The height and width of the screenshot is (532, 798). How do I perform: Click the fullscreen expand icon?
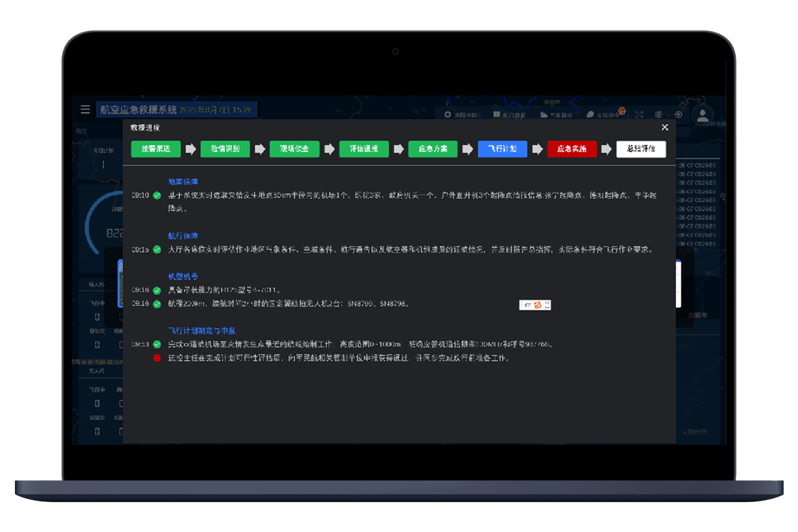pos(639,114)
